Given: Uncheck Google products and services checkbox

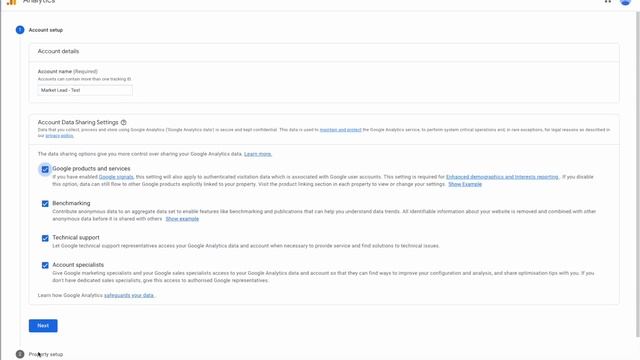Looking at the screenshot, I should tap(45, 169).
